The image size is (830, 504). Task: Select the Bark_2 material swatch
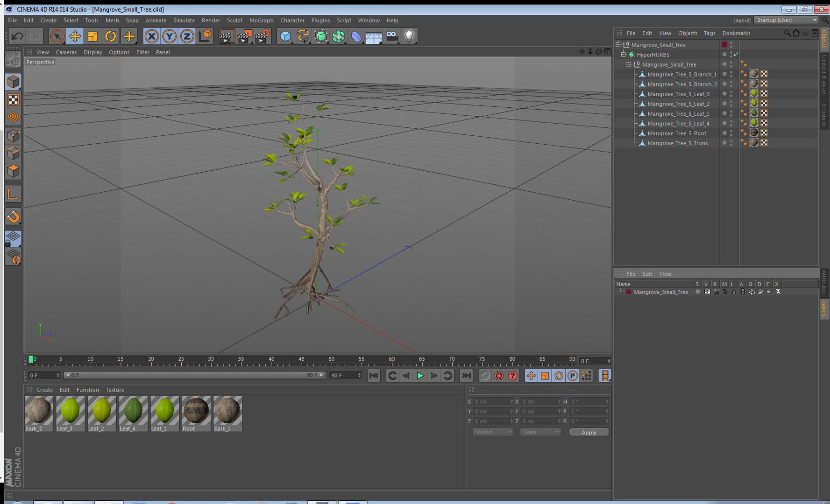point(39,414)
